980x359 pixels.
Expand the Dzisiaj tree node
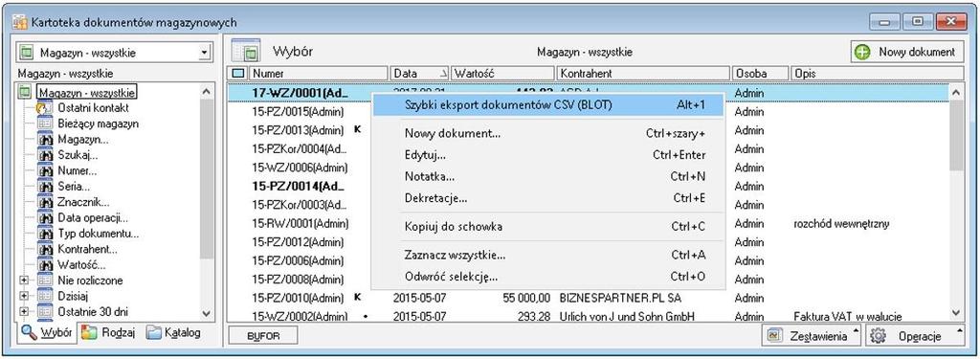(x=24, y=296)
